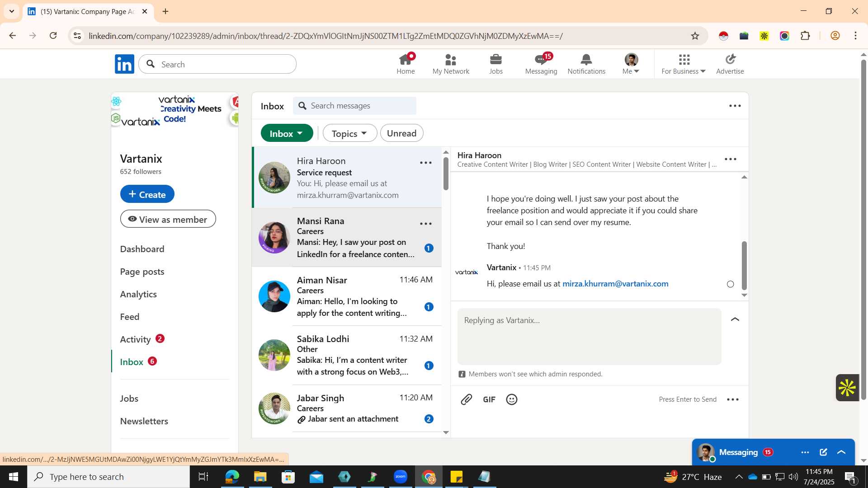Click Windows taskbar search box
This screenshot has height=488, width=868.
(108, 477)
